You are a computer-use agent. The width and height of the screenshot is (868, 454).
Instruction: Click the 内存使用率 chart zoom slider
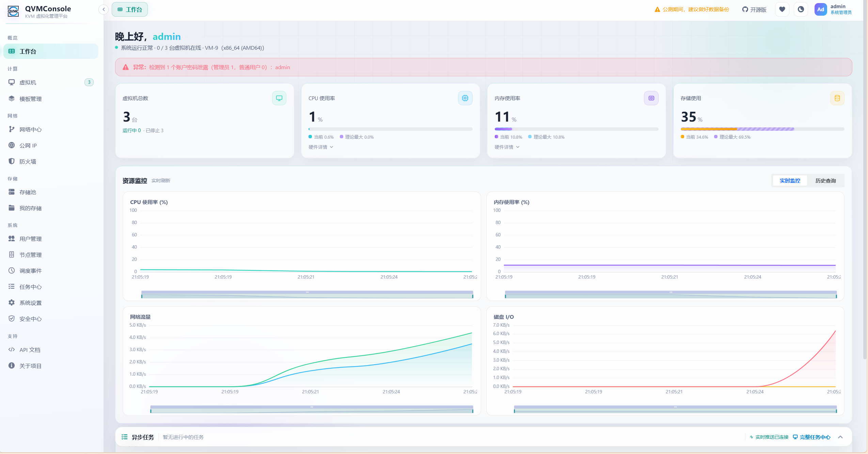[x=671, y=295]
